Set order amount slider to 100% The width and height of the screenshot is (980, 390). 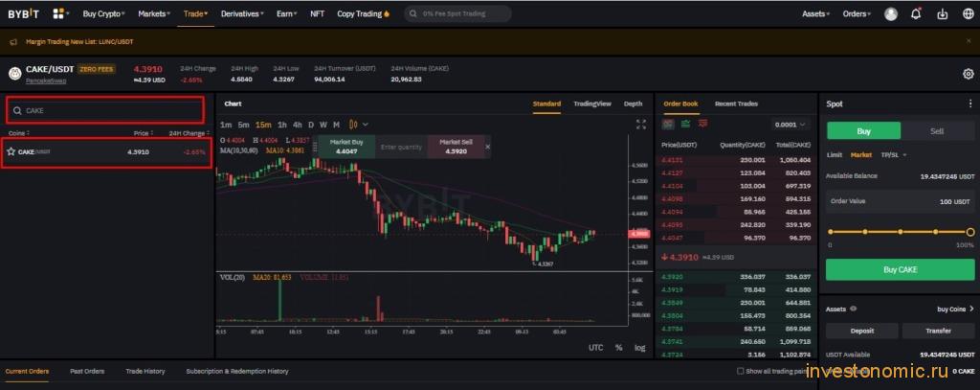[970, 232]
